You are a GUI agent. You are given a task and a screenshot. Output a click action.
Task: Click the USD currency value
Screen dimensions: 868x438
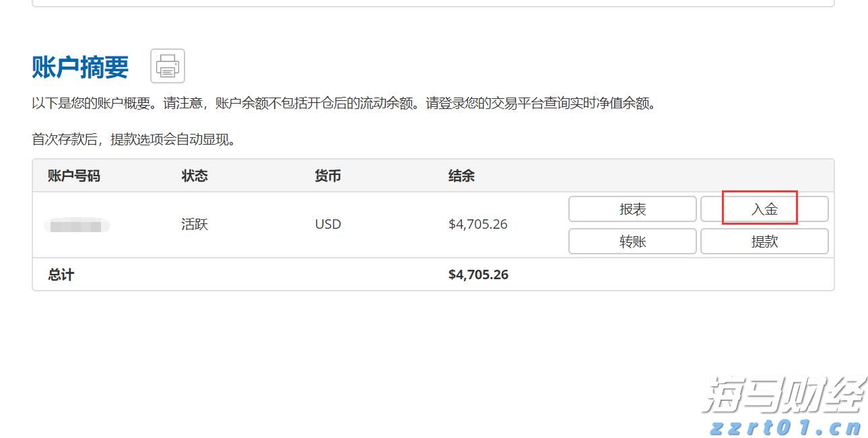pos(327,223)
